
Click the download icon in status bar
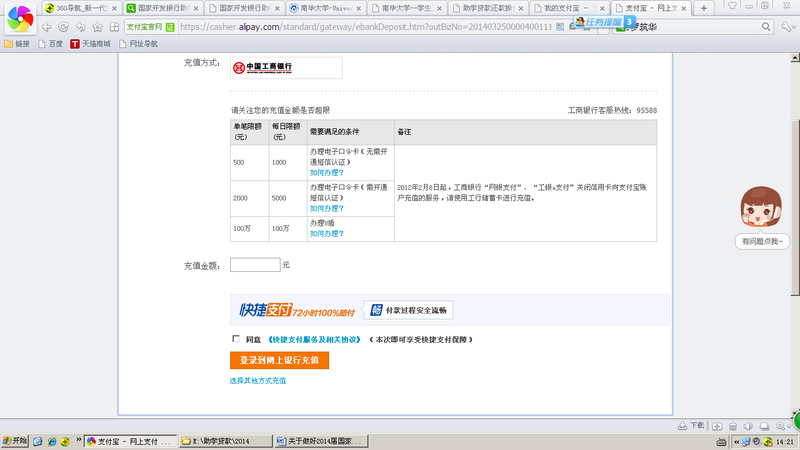(682, 426)
